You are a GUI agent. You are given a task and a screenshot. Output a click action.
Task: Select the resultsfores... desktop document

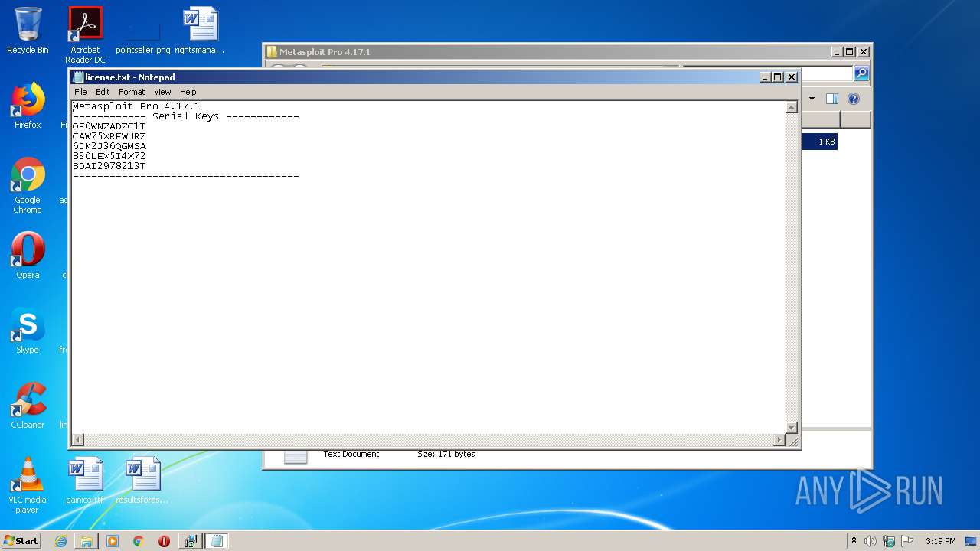pos(142,481)
